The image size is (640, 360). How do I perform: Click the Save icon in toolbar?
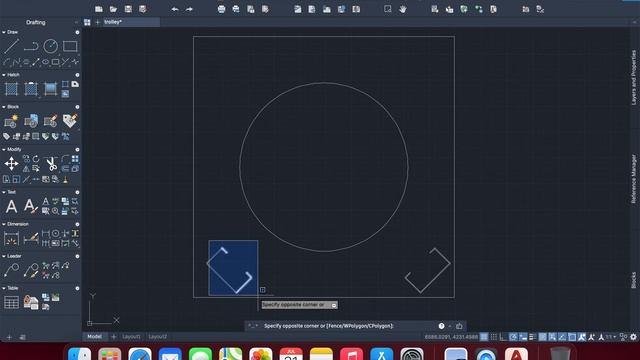click(x=128, y=9)
